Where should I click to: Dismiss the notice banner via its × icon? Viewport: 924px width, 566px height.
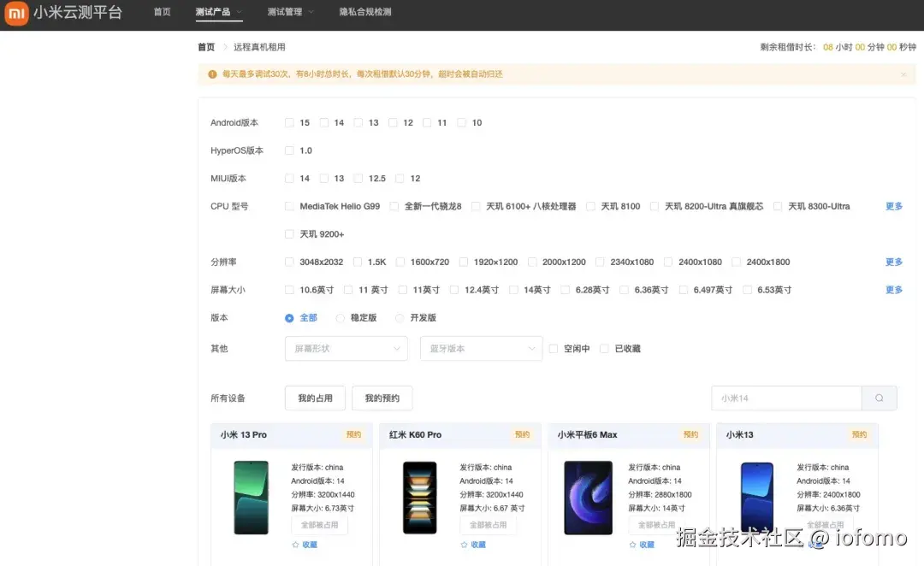[x=903, y=74]
